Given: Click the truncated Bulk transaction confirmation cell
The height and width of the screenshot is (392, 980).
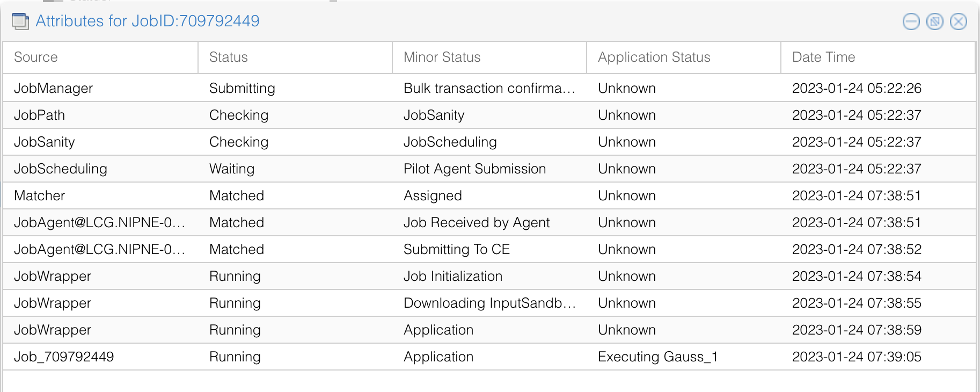Looking at the screenshot, I should click(489, 88).
